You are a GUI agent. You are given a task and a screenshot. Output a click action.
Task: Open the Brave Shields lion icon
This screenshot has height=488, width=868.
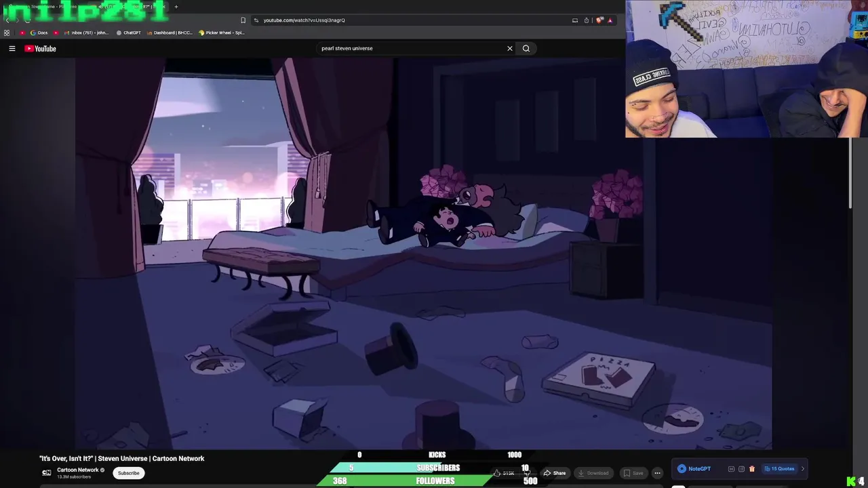point(599,20)
